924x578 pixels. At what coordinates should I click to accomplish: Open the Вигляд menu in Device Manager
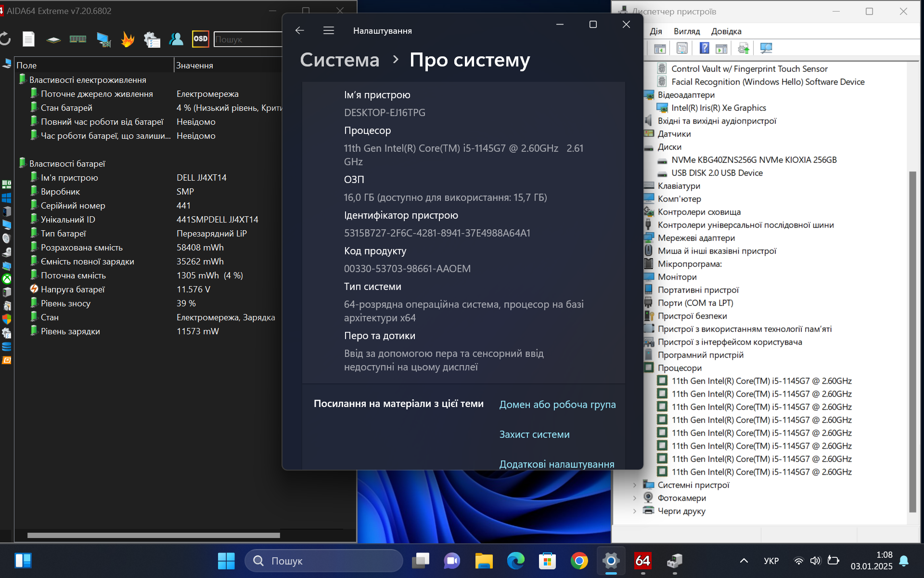click(x=687, y=31)
